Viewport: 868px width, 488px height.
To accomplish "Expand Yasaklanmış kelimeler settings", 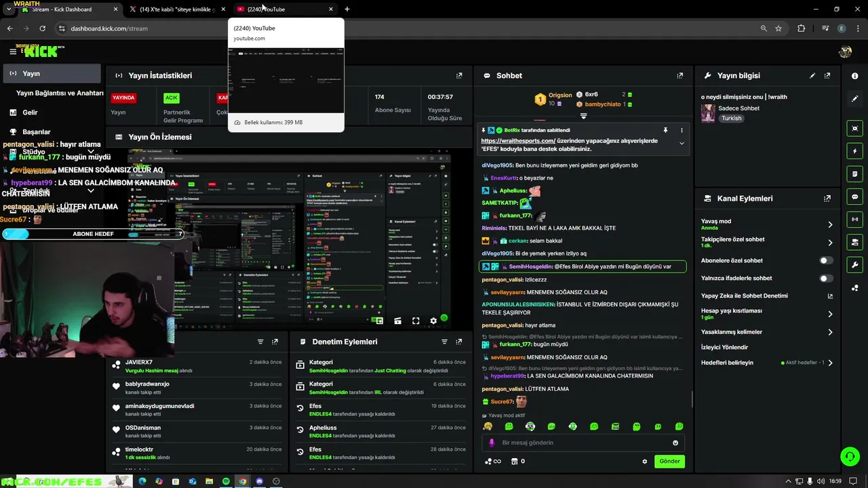I will [x=830, y=332].
